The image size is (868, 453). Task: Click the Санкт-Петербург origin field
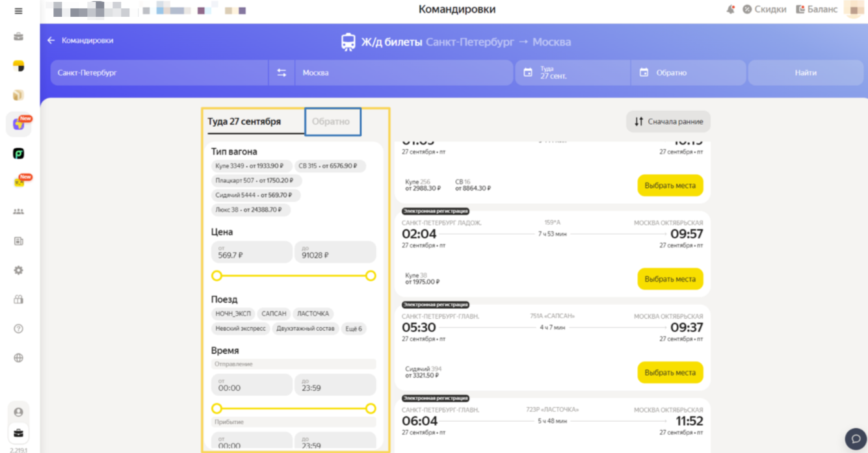pyautogui.click(x=159, y=73)
